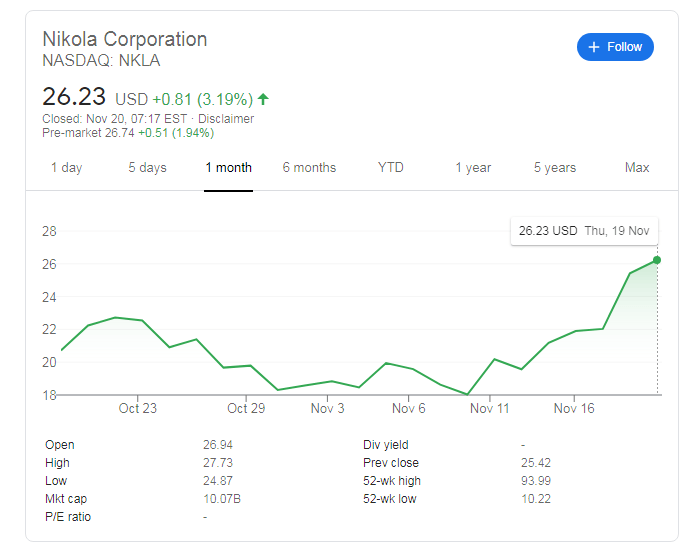
Task: Click the Nov 3 axis label
Action: 327,408
